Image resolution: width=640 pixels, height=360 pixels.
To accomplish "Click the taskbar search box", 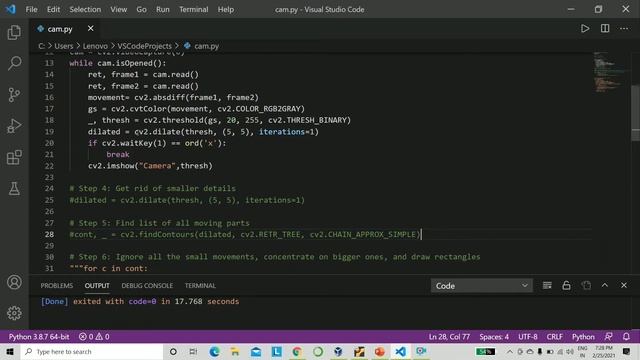I will click(92, 351).
